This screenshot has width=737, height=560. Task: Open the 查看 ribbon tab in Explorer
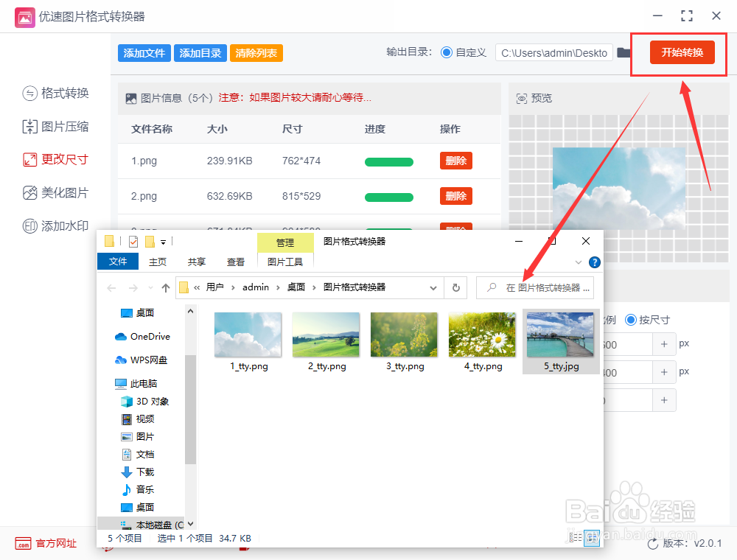[x=236, y=262]
